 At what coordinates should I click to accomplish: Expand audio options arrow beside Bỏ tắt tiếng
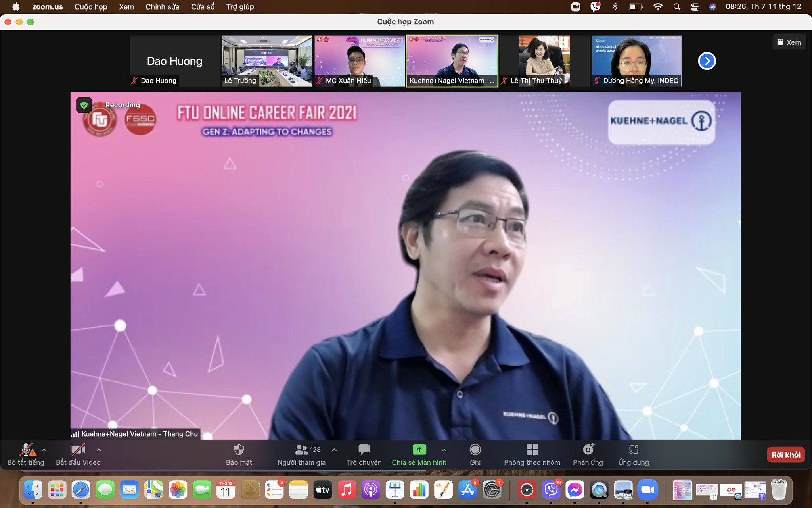coord(44,450)
